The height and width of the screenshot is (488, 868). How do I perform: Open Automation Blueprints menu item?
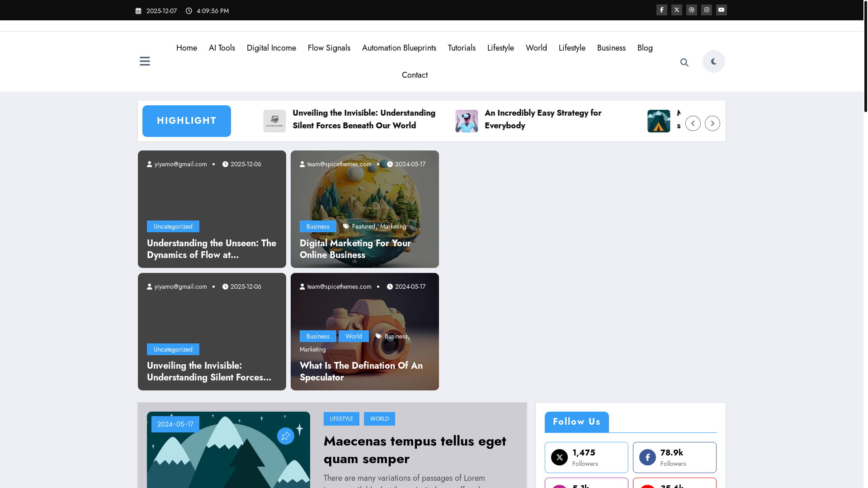point(399,48)
